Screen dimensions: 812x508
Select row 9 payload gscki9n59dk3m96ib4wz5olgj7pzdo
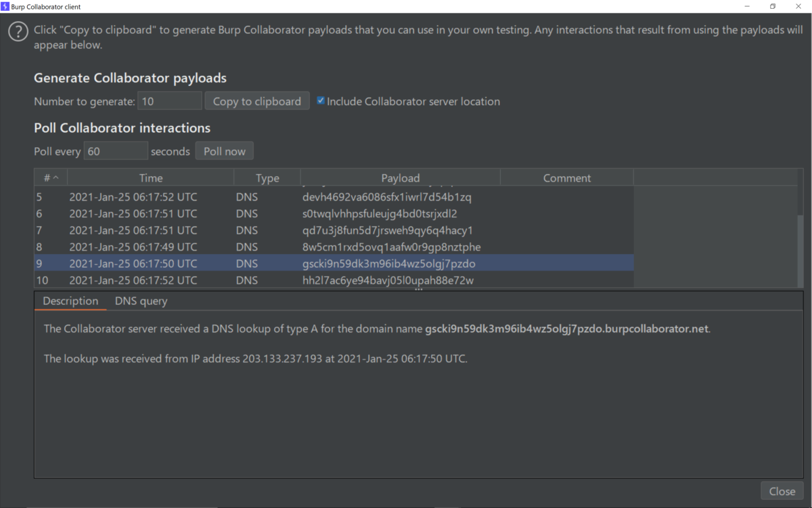[x=389, y=263]
